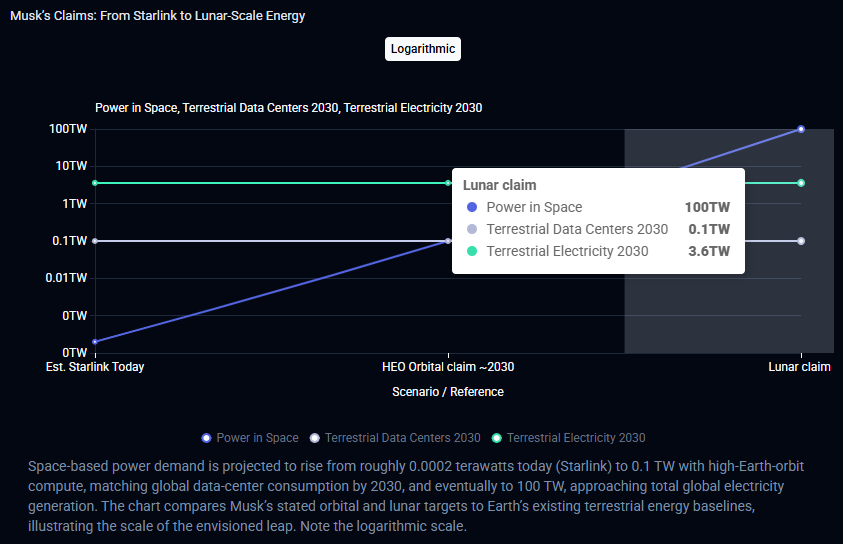Click the blue Power in Space tooltip swatch
The height and width of the screenshot is (544, 843).
(x=472, y=208)
